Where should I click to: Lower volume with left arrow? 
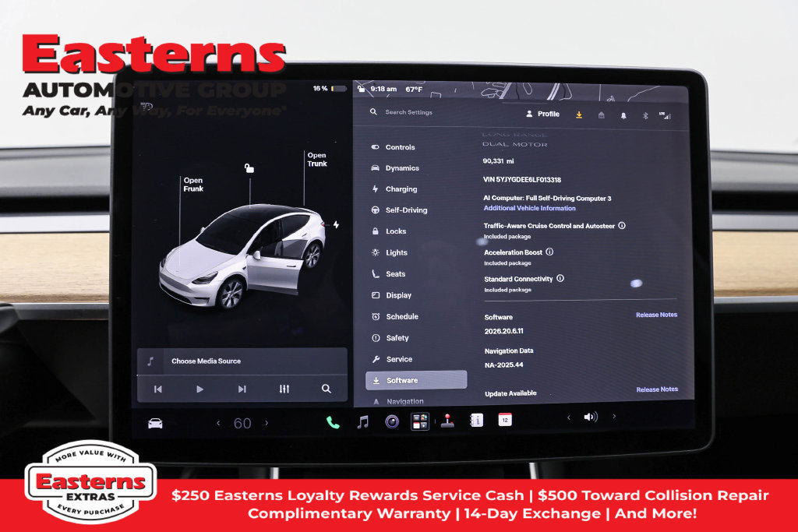(x=568, y=417)
